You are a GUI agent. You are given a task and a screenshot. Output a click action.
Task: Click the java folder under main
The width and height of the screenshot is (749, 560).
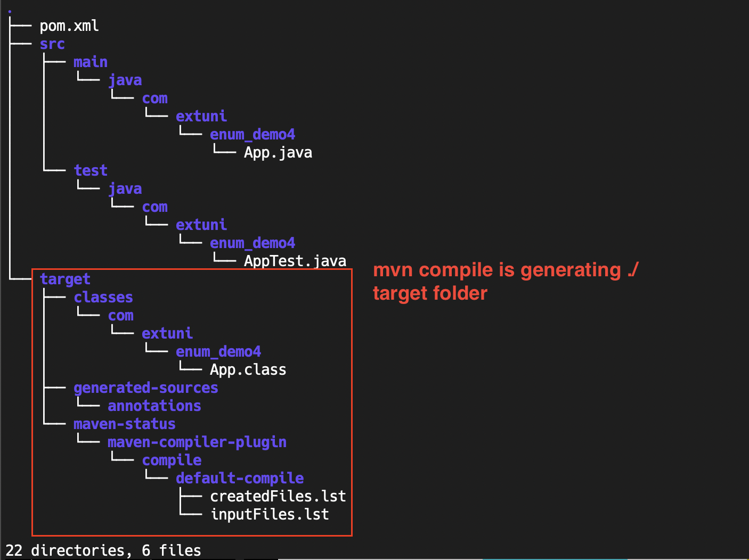125,80
